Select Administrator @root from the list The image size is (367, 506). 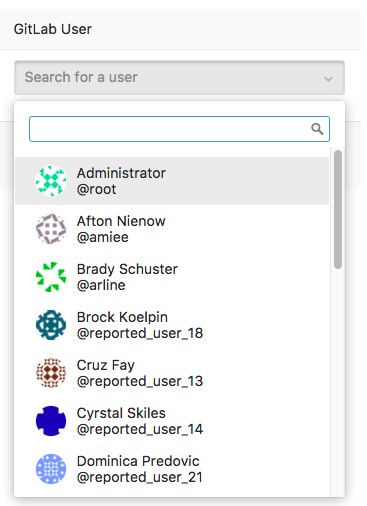pyautogui.click(x=172, y=181)
